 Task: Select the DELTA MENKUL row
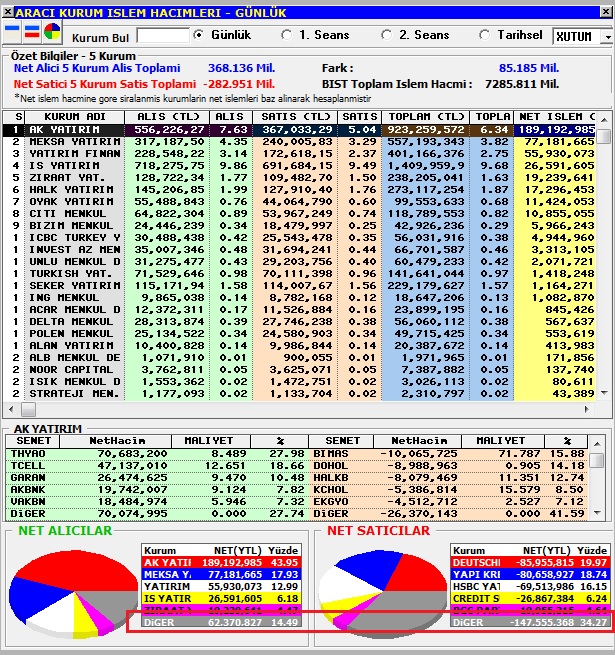(x=300, y=322)
